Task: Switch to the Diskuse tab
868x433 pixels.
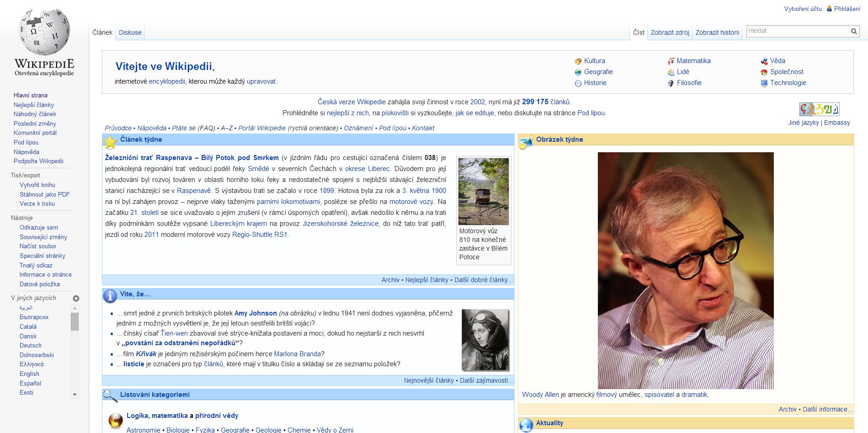Action: tap(130, 32)
